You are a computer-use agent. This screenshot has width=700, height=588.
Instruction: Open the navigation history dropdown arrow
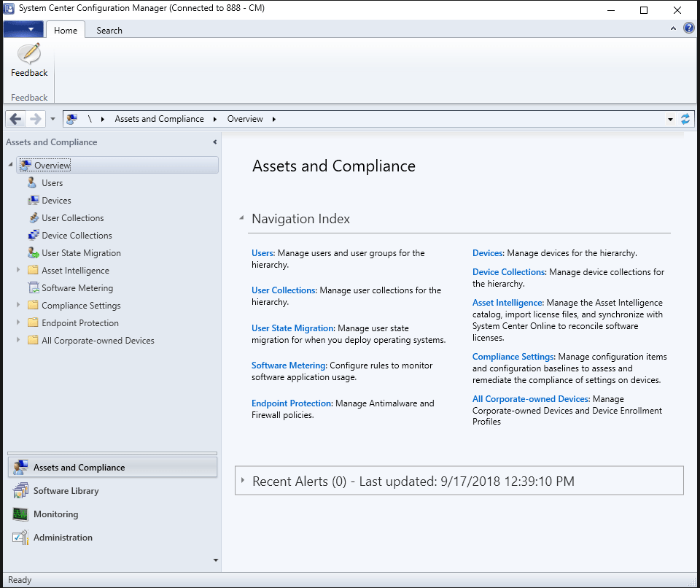pos(52,119)
